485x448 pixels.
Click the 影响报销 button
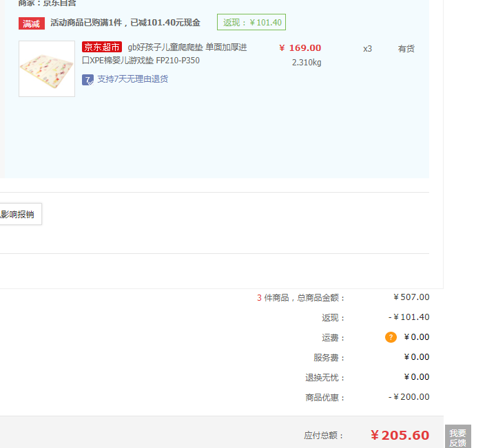pos(21,214)
